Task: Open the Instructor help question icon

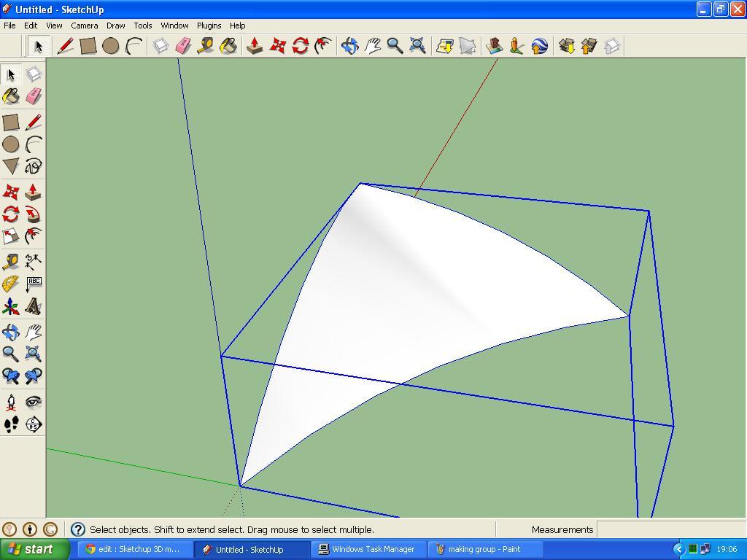Action: [x=77, y=529]
